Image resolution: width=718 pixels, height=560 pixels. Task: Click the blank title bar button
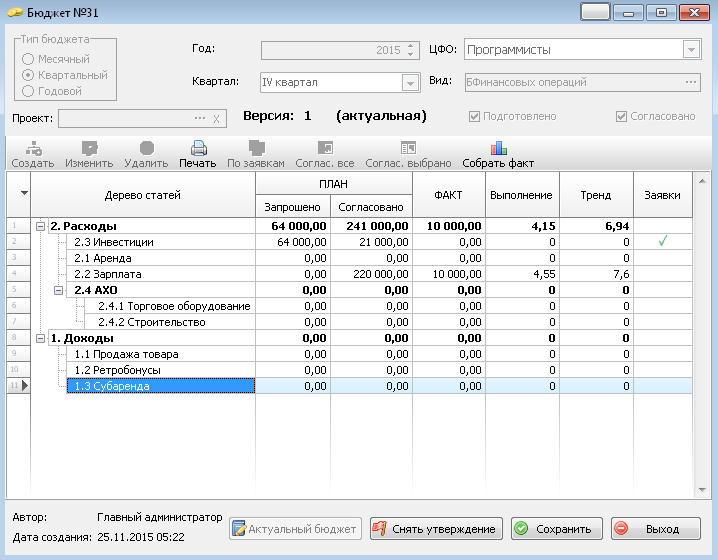coord(595,12)
